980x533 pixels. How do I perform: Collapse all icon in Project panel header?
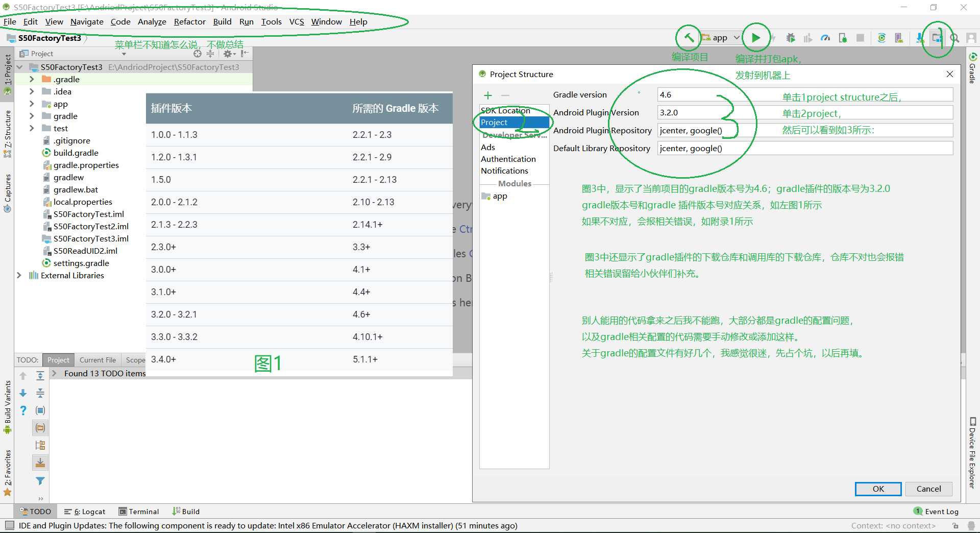(x=210, y=54)
